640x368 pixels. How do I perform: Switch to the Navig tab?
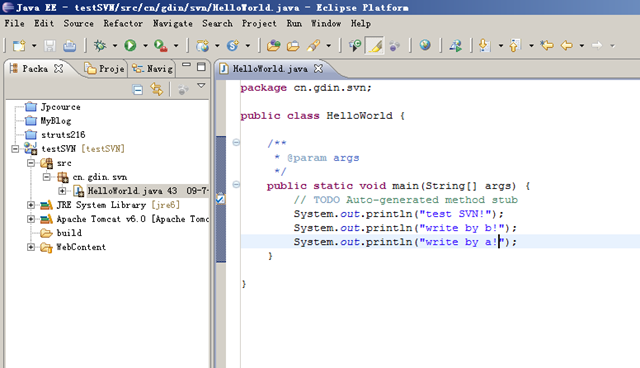tap(152, 69)
